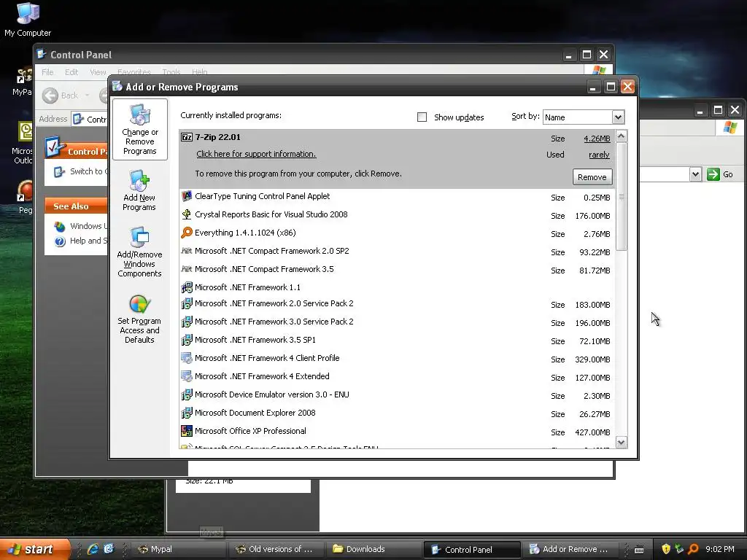Click here for support information link
Image resolution: width=747 pixels, height=560 pixels.
256,154
